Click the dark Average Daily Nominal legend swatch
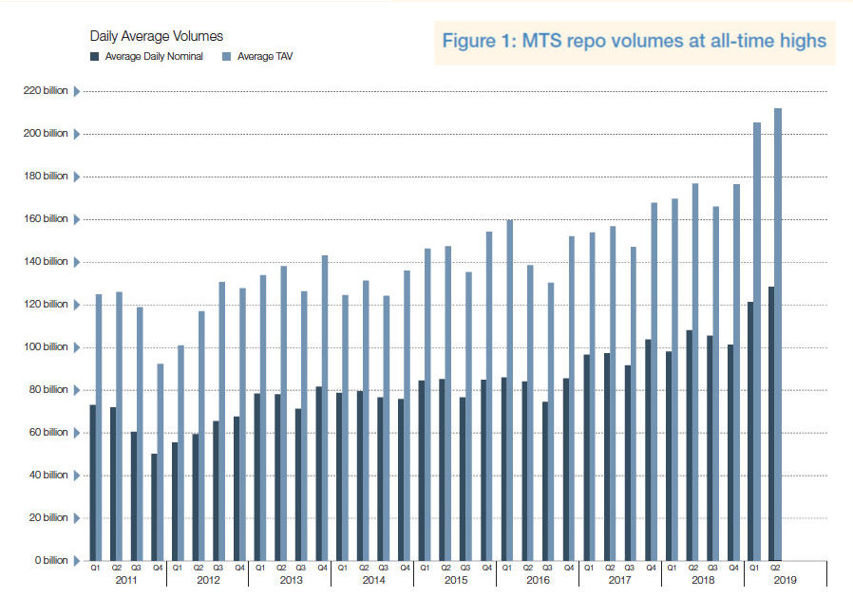Viewport: 853px width, 616px height. tap(95, 57)
